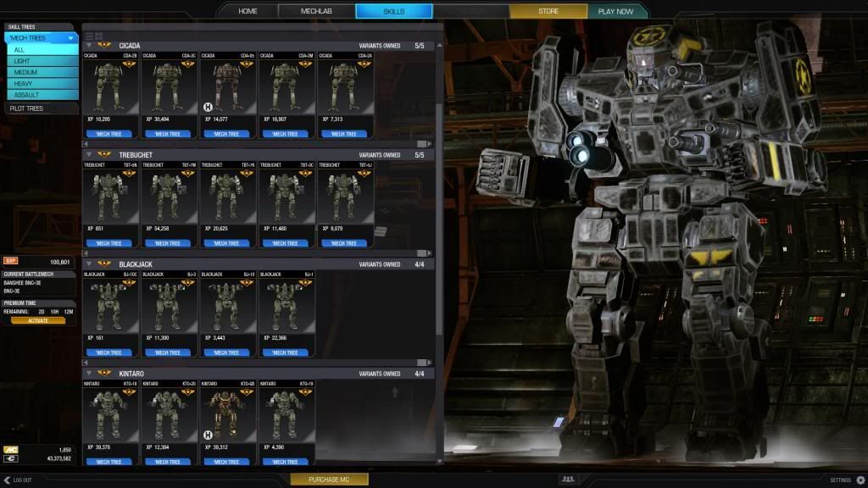The width and height of the screenshot is (868, 488).
Task: Open 'MECH TREE for Blackjack BJ-1X
Action: 226,352
